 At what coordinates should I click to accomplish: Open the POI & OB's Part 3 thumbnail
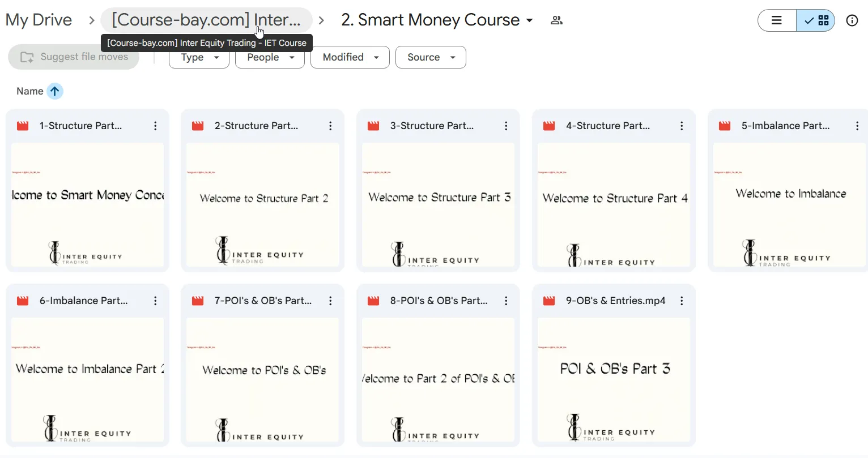[x=614, y=380]
